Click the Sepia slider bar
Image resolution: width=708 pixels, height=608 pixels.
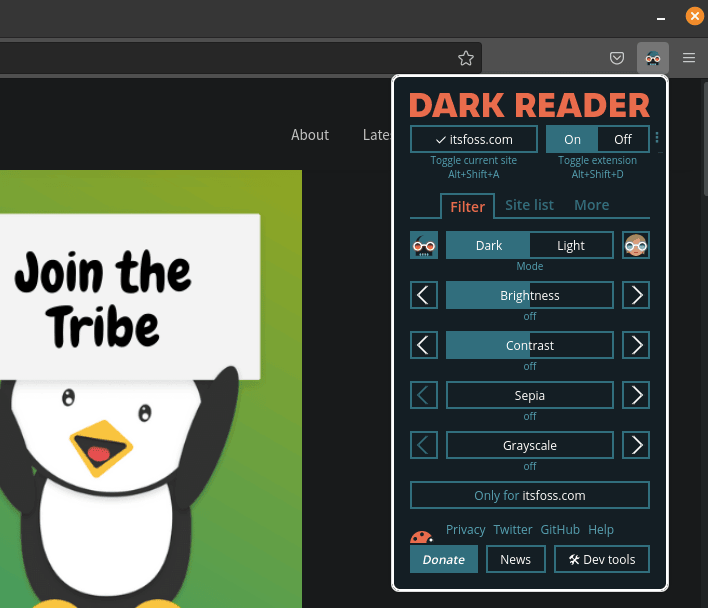click(x=530, y=395)
